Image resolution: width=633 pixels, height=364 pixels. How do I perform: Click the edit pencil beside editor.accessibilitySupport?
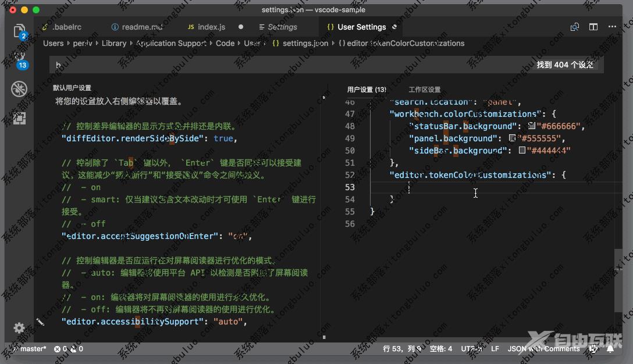tap(40, 322)
